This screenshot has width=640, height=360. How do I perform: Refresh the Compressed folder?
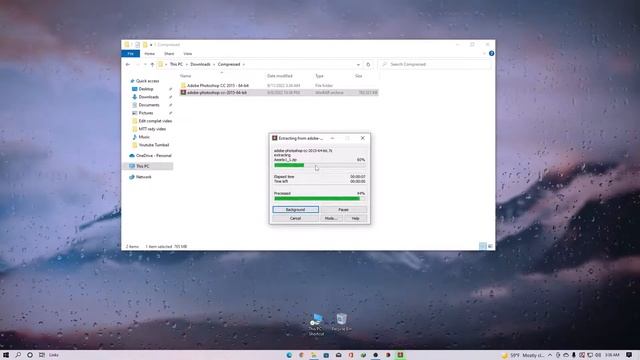[368, 64]
